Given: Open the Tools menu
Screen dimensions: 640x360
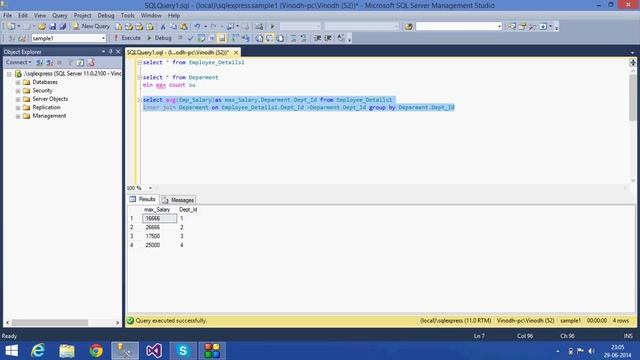Looking at the screenshot, I should (x=127, y=16).
